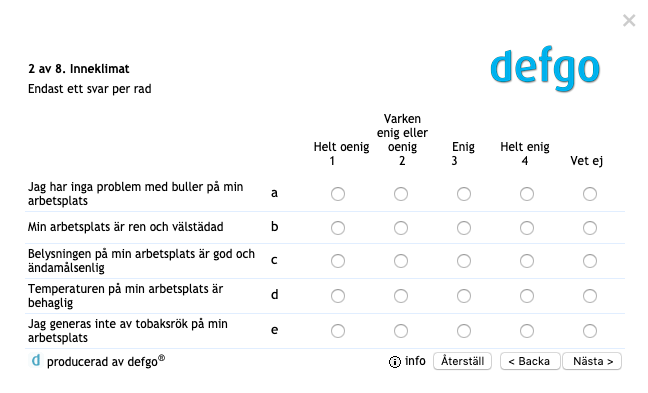648x393 pixels.
Task: Click the info circle icon
Action: [395, 362]
